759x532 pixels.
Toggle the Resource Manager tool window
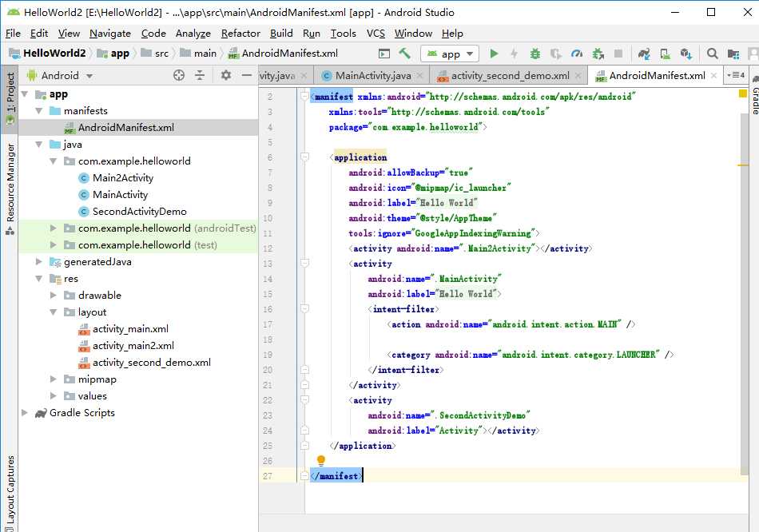[10, 189]
